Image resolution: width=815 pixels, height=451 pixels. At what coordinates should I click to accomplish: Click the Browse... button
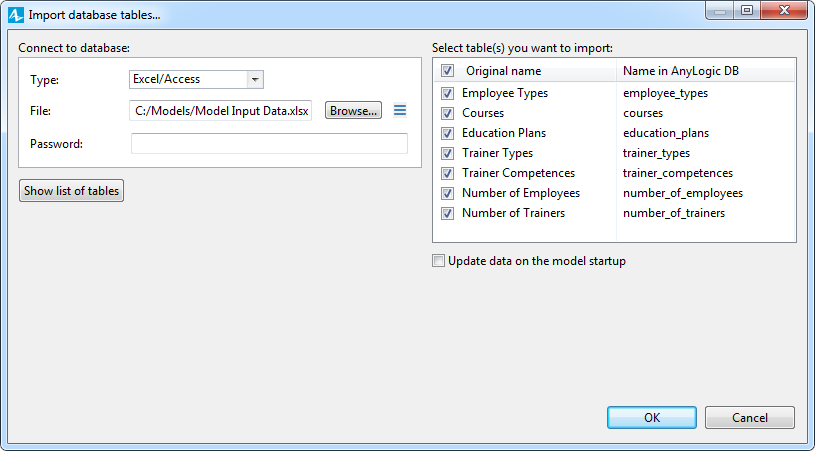[x=353, y=110]
